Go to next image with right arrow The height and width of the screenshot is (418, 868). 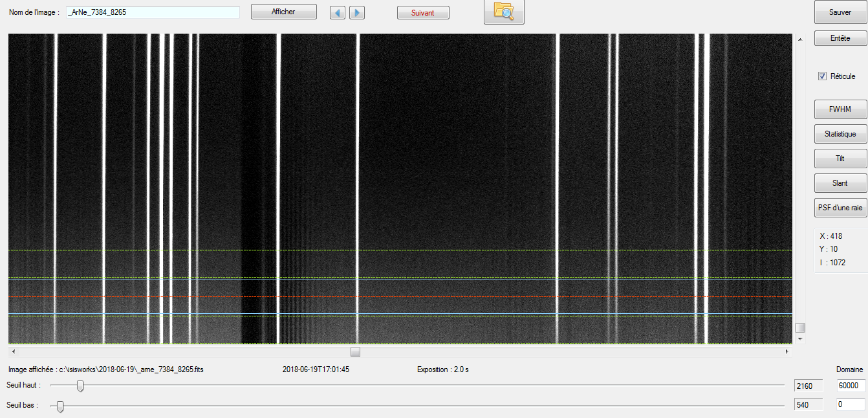(x=357, y=13)
